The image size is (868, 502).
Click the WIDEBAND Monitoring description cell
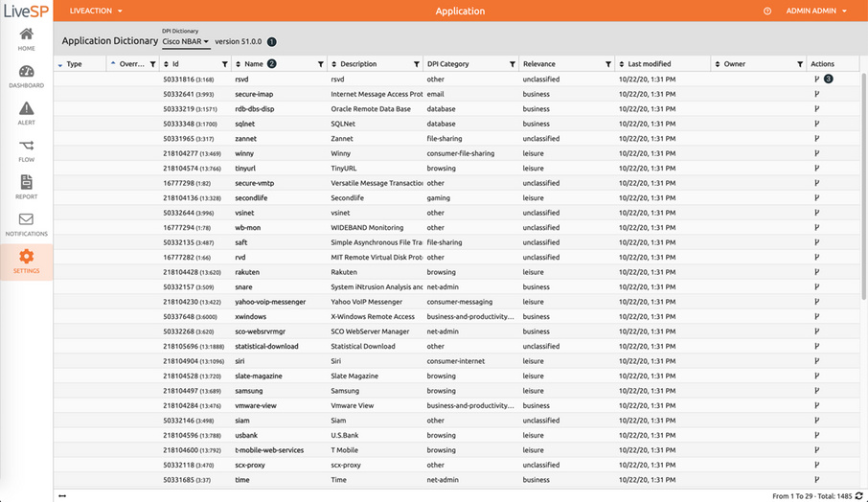click(x=367, y=227)
